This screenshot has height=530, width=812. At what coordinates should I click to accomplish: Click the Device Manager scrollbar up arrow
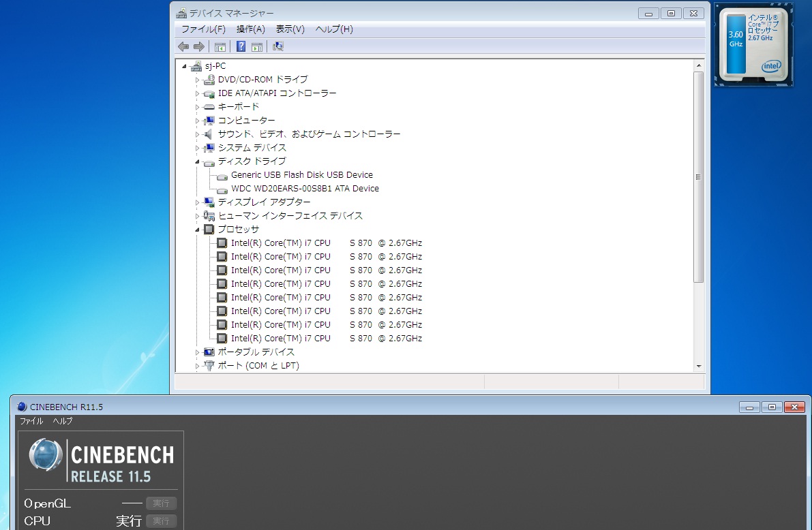pyautogui.click(x=699, y=65)
